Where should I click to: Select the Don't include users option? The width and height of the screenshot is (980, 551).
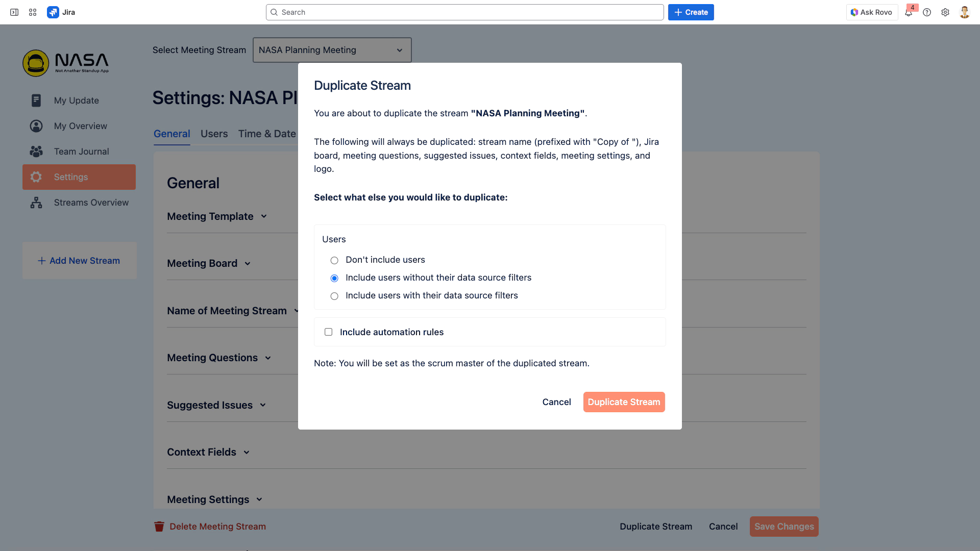click(334, 260)
